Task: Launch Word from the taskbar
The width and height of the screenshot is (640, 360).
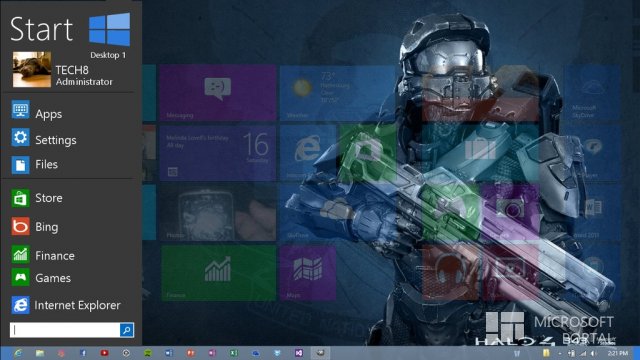Action: click(x=169, y=353)
